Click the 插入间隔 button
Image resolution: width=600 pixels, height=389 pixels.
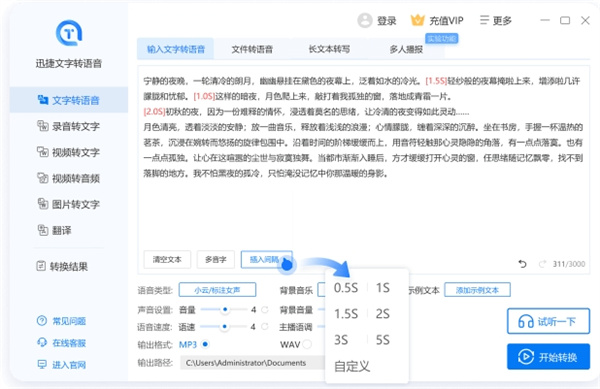click(x=266, y=260)
